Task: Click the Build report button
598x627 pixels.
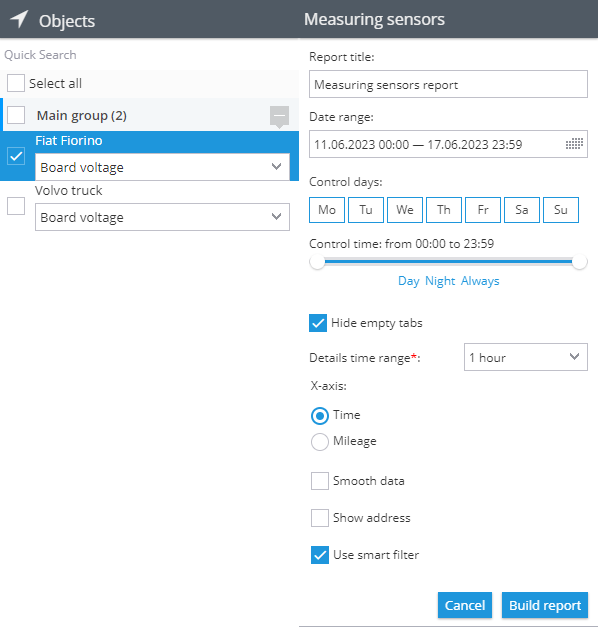Action: [x=545, y=605]
